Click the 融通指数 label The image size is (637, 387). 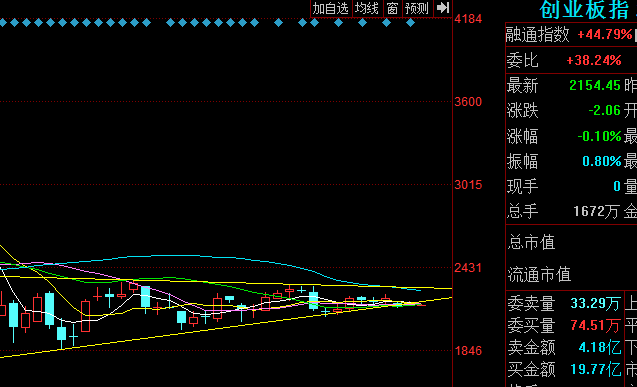pyautogui.click(x=537, y=35)
